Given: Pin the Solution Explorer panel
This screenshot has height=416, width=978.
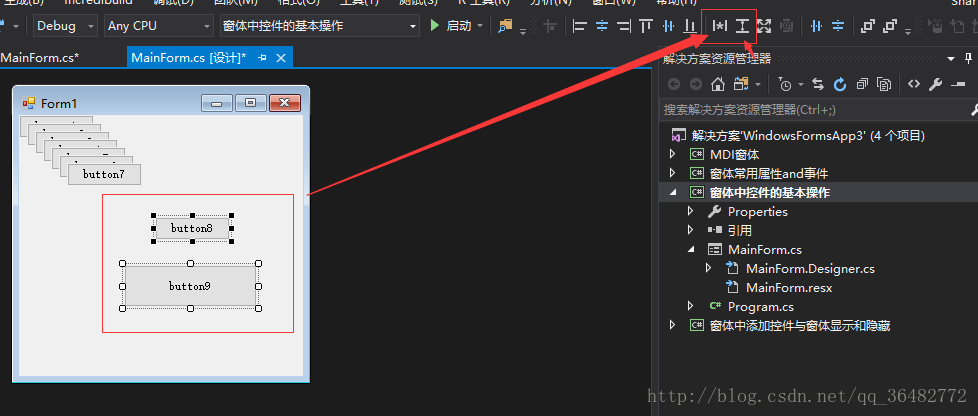Looking at the screenshot, I should (x=969, y=59).
